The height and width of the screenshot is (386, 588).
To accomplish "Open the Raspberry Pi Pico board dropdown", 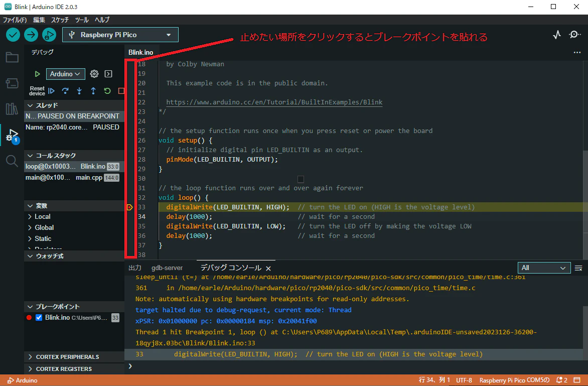I will click(x=120, y=35).
